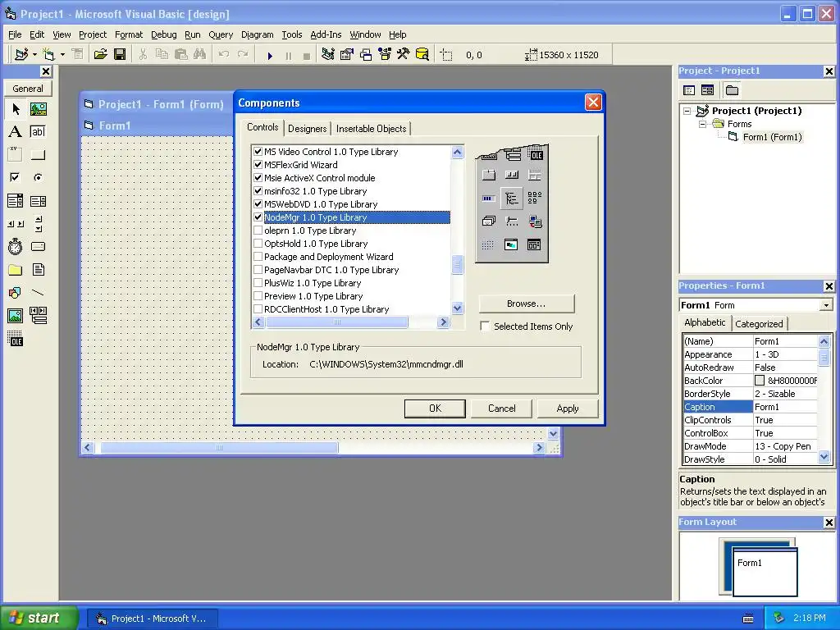
Task: Uncheck MSFlexGrid Wizard checkbox
Action: [258, 164]
